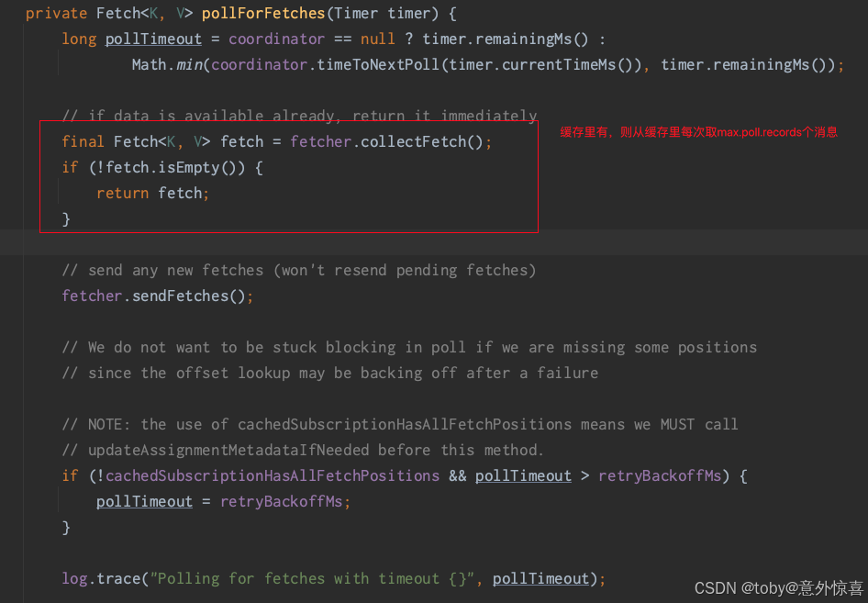Click the 'null' keyword in the ternary
The image size is (868, 603).
(x=377, y=39)
